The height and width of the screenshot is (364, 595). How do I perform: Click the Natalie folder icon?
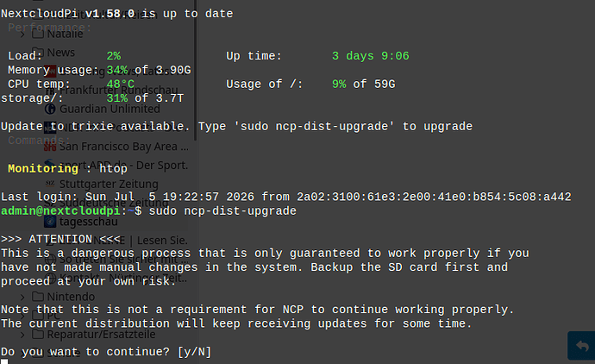coord(38,34)
